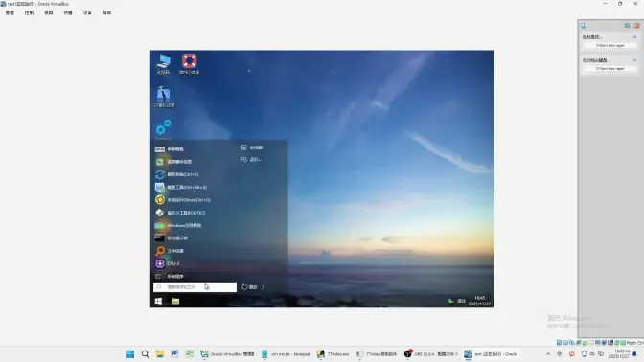Switch to TTvideo.exe on the taskbar
The image size is (644, 362).
coord(333,353)
